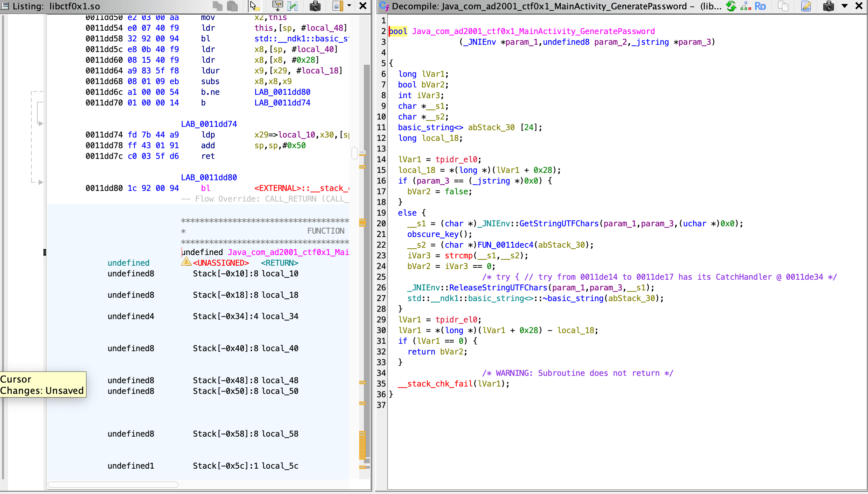The image size is (868, 494).
Task: Click the Copy icon in Listing toolbar
Action: point(218,6)
